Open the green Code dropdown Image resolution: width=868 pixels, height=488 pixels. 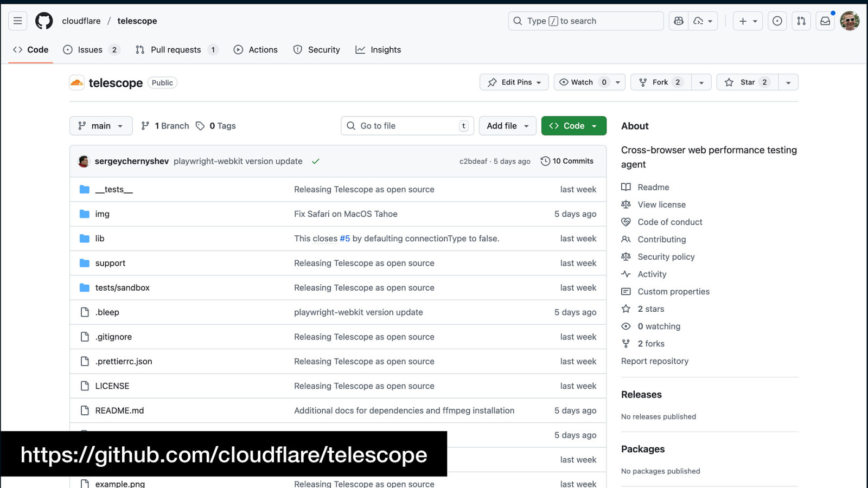tap(573, 126)
